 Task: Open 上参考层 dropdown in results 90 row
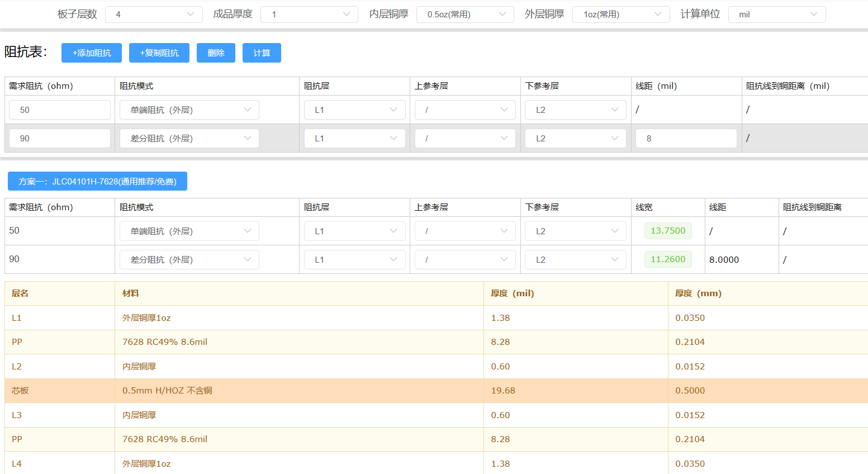[x=466, y=259]
